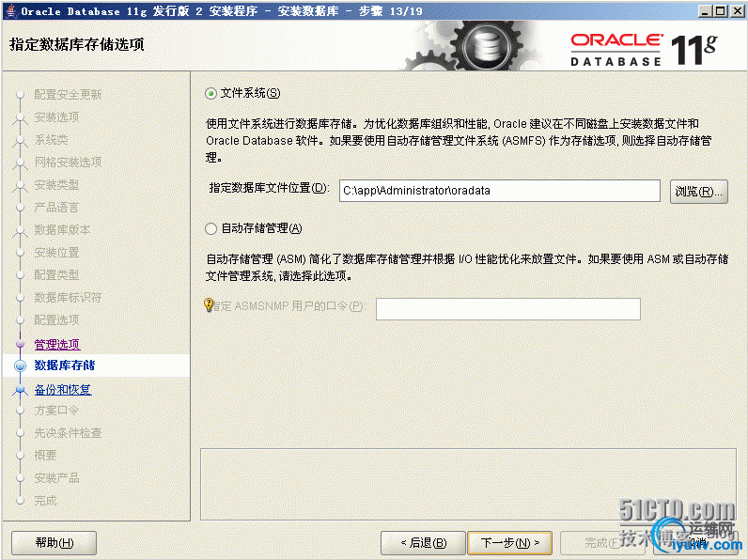Open the 管理选项 step link

tap(57, 345)
